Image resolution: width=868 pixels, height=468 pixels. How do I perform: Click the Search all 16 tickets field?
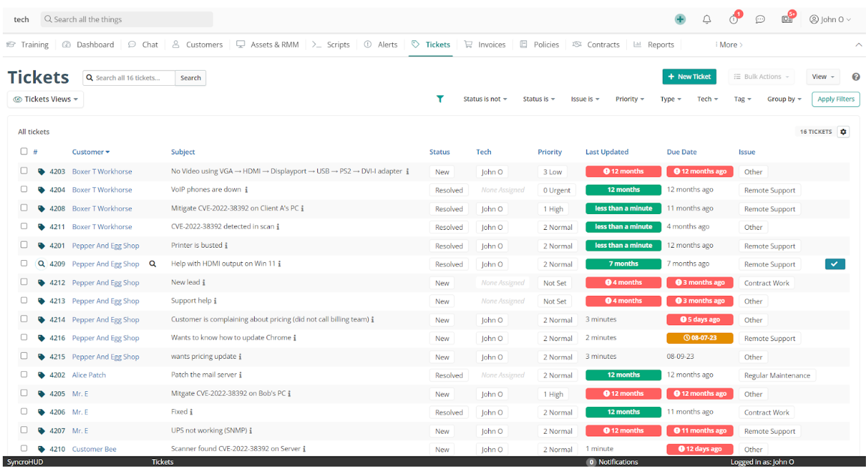(128, 78)
